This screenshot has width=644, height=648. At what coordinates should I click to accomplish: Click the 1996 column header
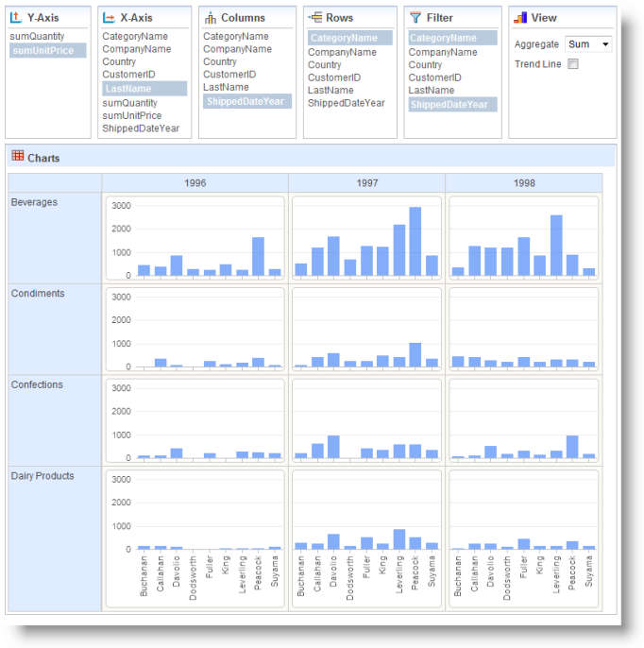[x=195, y=183]
